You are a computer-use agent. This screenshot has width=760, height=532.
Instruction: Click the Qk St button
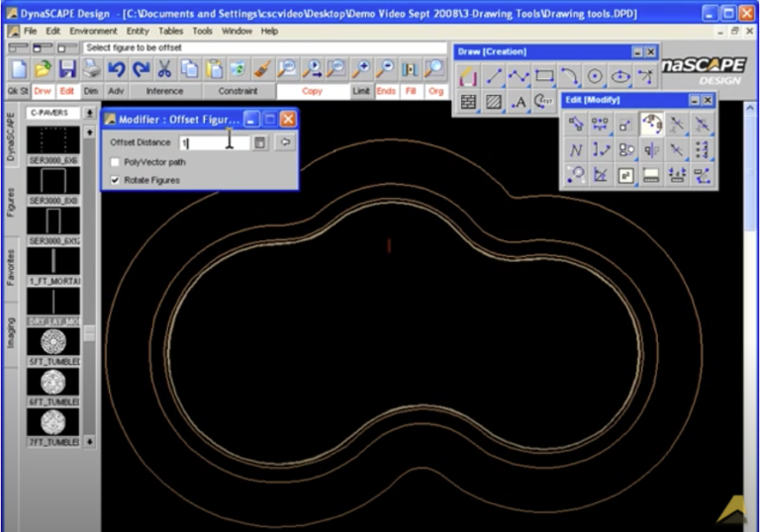[x=18, y=91]
